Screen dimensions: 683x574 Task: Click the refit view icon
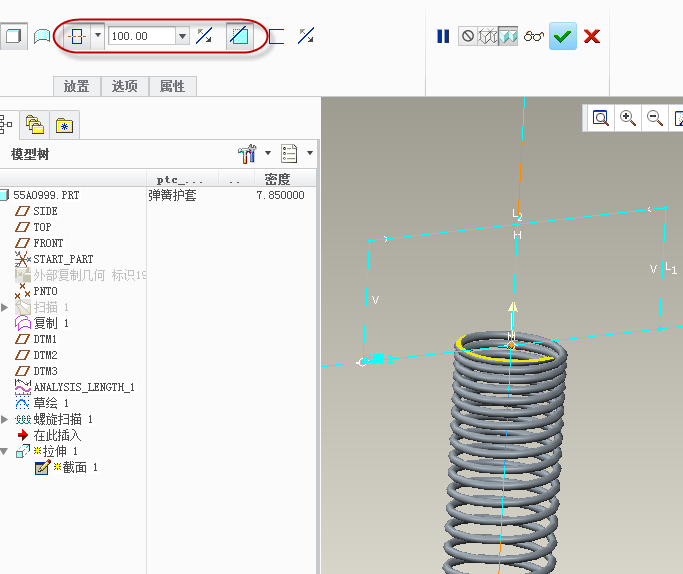(601, 118)
